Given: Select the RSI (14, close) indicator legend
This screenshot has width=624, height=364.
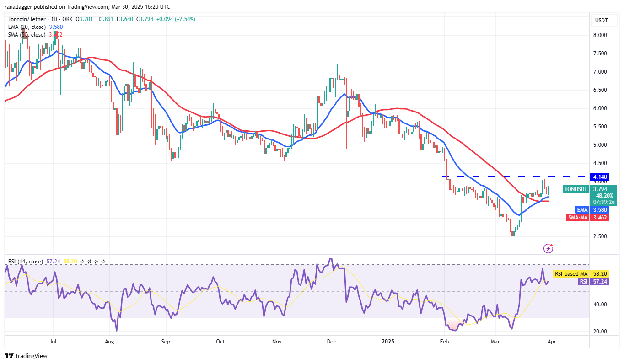Looking at the screenshot, I should tap(25, 262).
